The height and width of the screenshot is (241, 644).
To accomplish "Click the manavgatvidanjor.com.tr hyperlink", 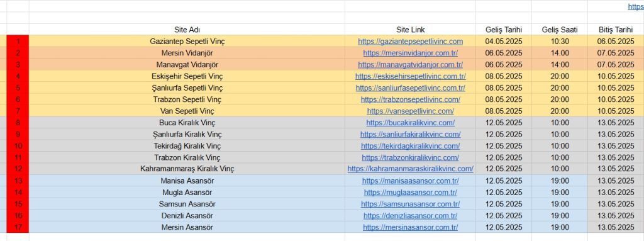I will coord(410,65).
